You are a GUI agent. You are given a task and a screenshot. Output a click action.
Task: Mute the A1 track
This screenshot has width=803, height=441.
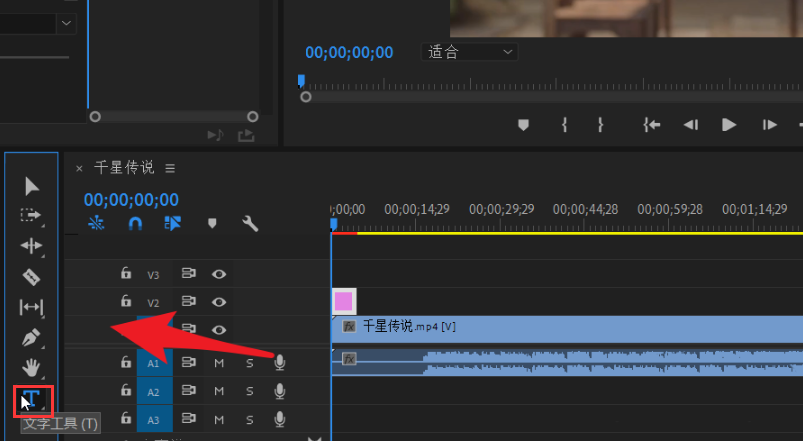(x=219, y=363)
